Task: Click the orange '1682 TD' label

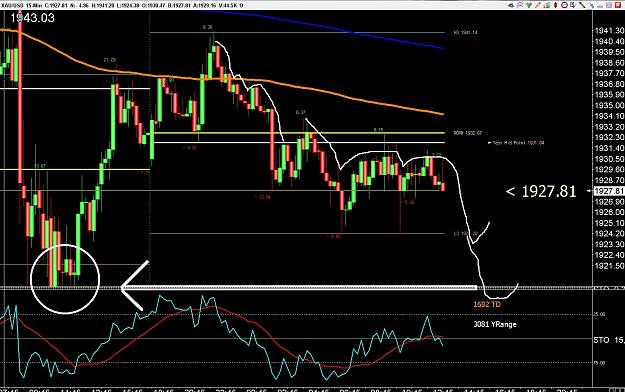Action: (x=487, y=304)
